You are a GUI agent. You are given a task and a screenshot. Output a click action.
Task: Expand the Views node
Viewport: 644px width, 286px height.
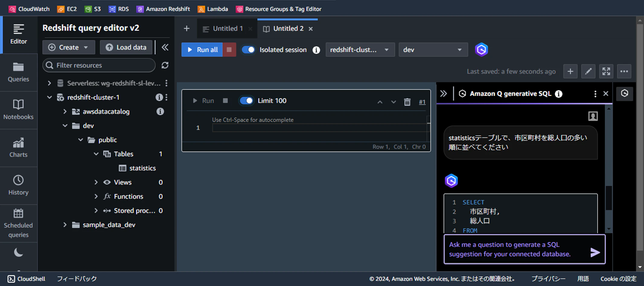96,182
